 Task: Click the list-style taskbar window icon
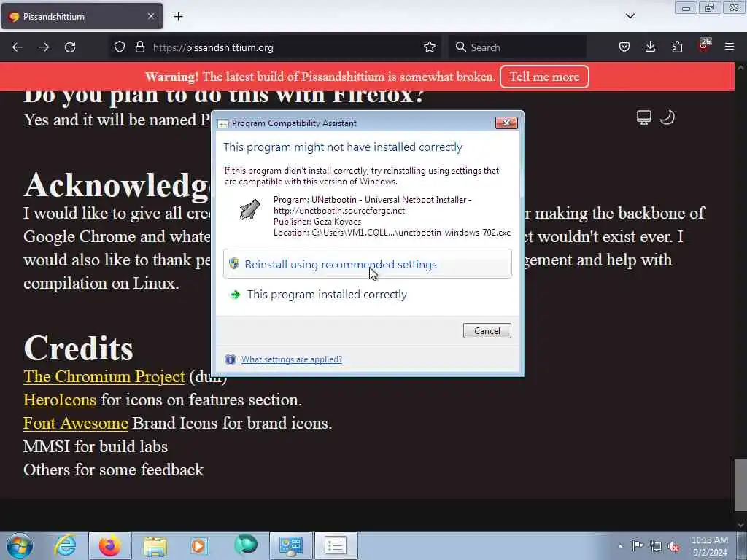(x=336, y=545)
